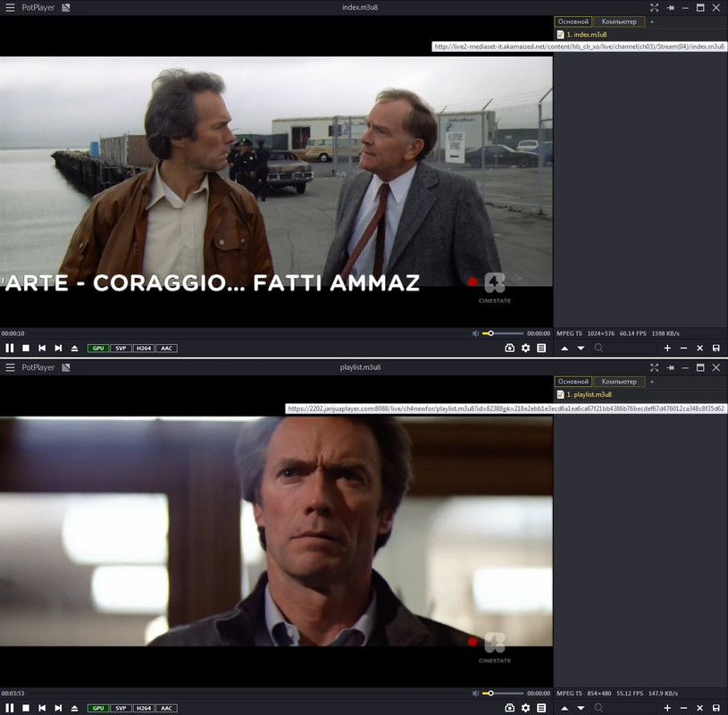Viewport: 728px width, 715px height.
Task: Toggle the SVP indicator in the bottom player
Action: pos(121,709)
